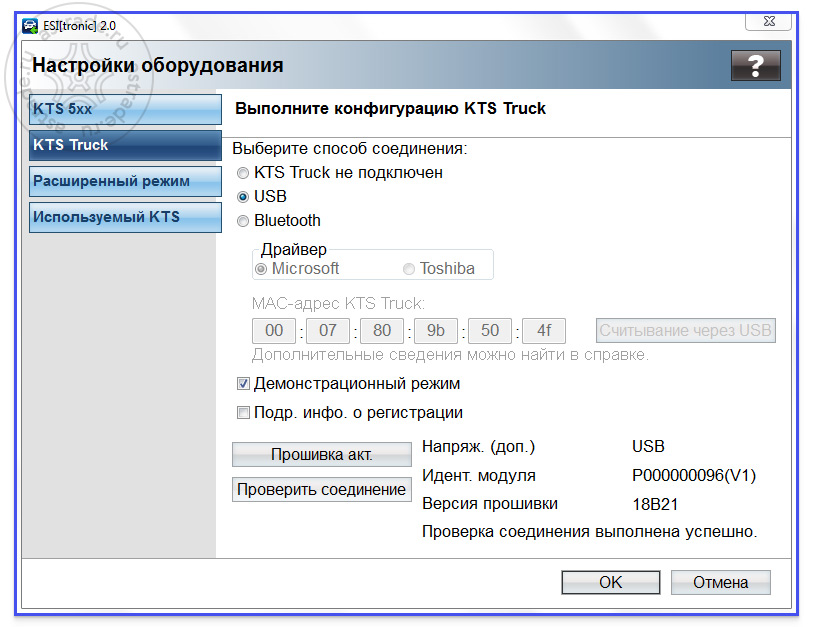Choose the Microsoft driver radio button
Image resolution: width=813 pixels, height=627 pixels.
[261, 269]
